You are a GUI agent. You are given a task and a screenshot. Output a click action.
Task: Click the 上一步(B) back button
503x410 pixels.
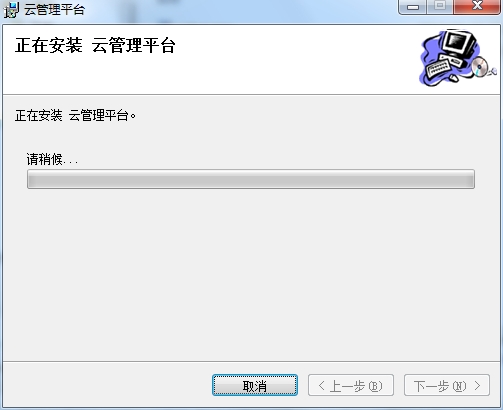pyautogui.click(x=351, y=385)
